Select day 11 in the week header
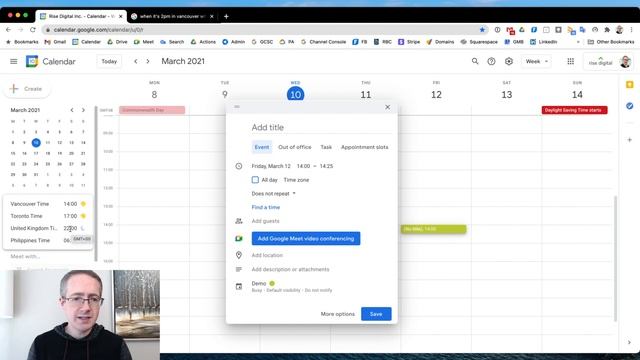640x360 pixels. pyautogui.click(x=366, y=95)
